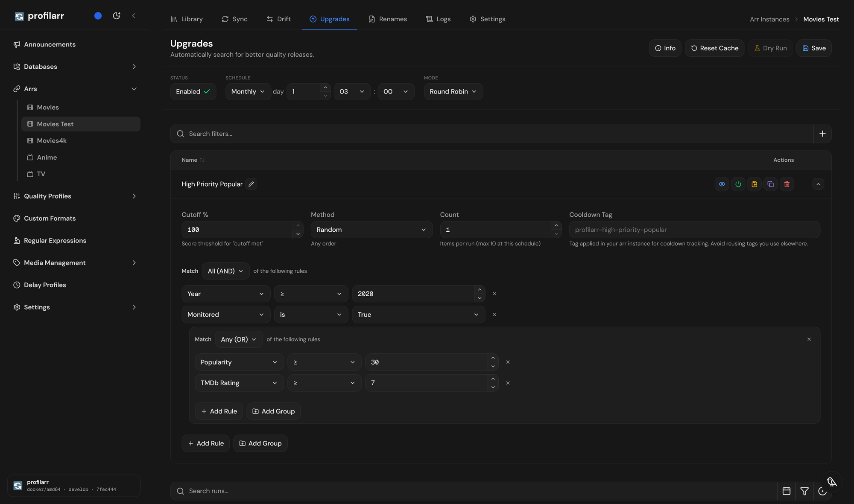Sort by Name column
Image resolution: width=854 pixels, height=504 pixels.
[x=193, y=160]
